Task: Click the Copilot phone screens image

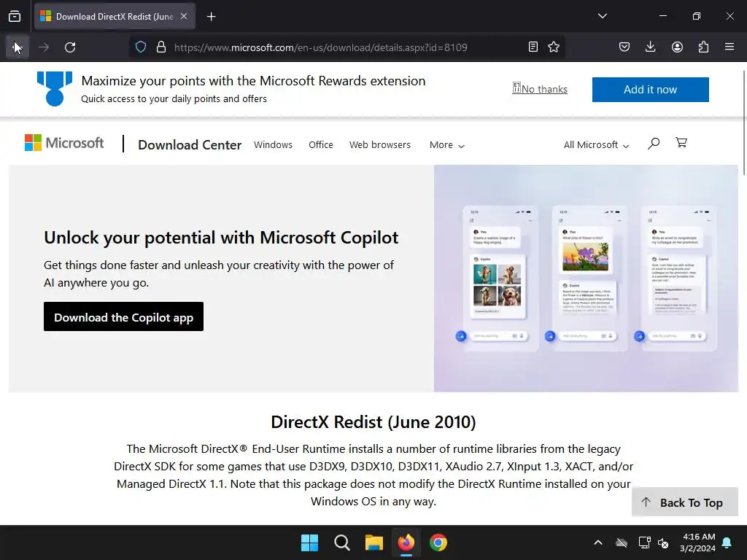Action: 586,279
